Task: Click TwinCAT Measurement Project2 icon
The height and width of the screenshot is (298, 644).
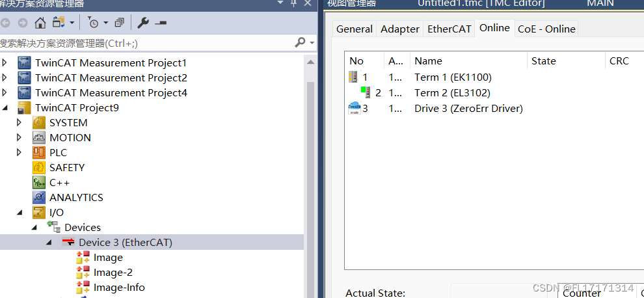Action: [24, 77]
